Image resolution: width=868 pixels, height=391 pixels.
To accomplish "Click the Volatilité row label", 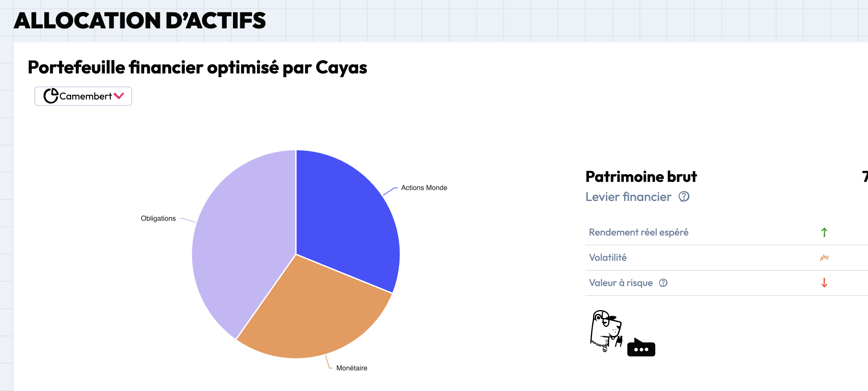I will 608,258.
